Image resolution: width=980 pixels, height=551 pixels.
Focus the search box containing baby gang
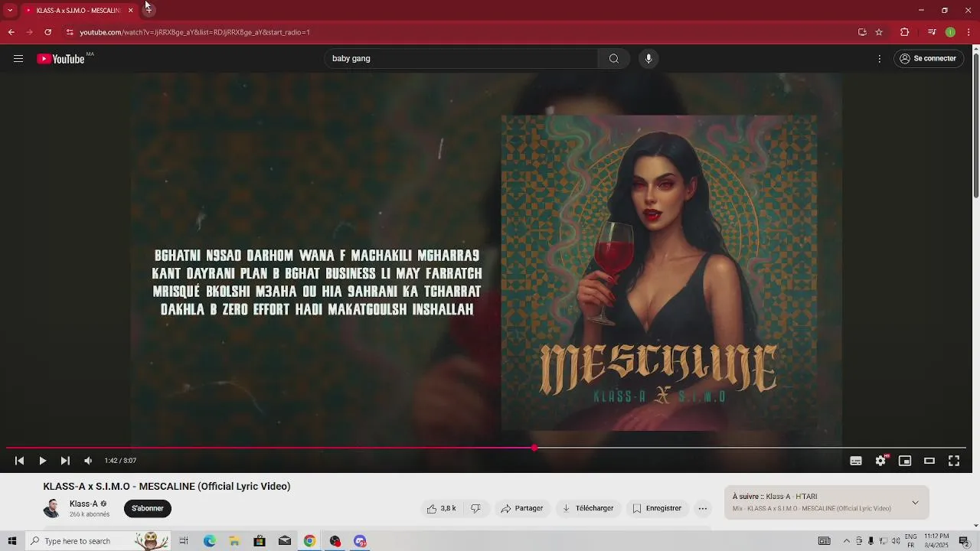tap(461, 59)
